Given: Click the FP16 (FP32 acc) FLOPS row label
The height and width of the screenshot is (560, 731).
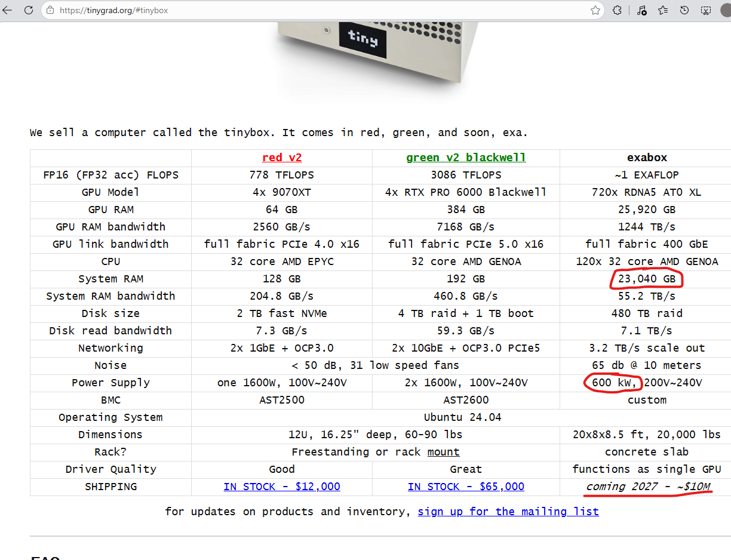Looking at the screenshot, I should tap(111, 175).
